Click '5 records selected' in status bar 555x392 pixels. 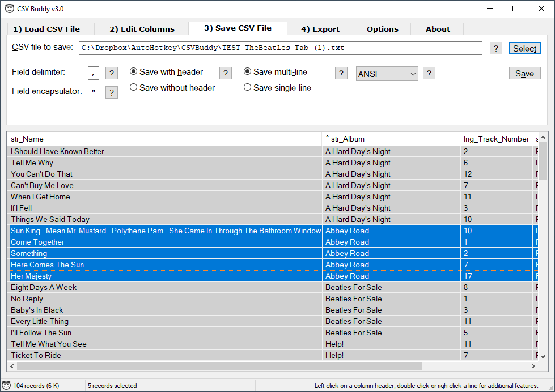click(x=112, y=386)
